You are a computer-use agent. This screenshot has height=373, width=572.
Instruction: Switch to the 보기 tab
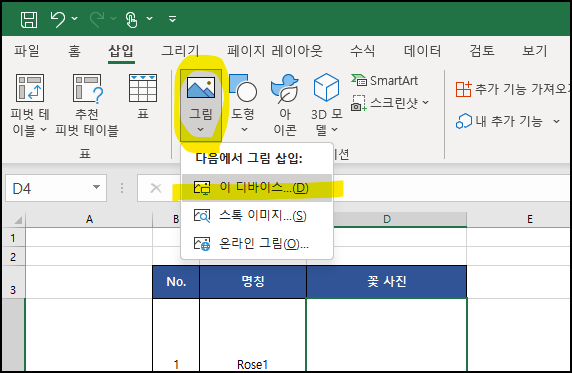(x=534, y=50)
